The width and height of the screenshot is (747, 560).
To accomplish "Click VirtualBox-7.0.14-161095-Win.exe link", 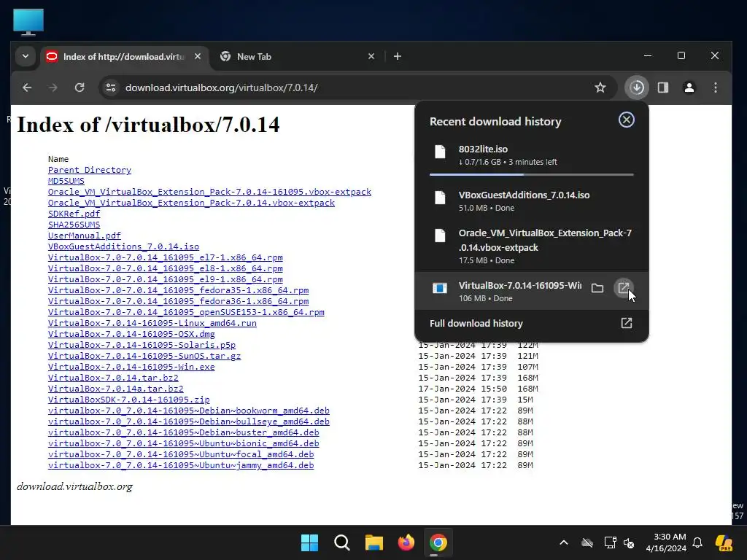I will pyautogui.click(x=131, y=367).
